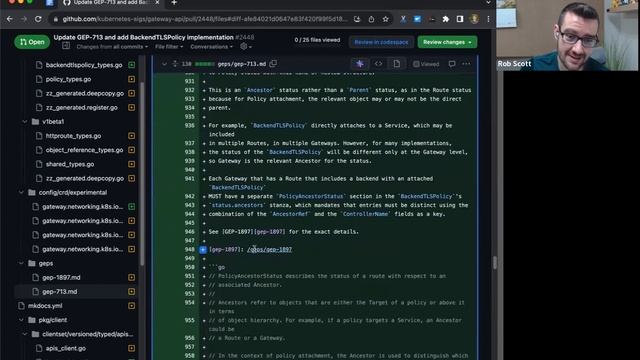The image size is (640, 360).
Task: Collapse the pkg/client folder
Action: pyautogui.click(x=21, y=320)
